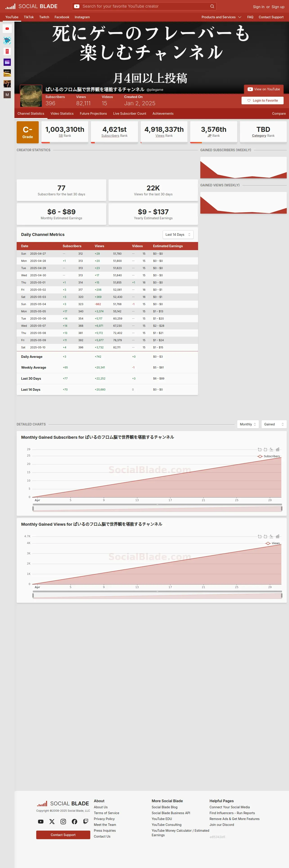Image resolution: width=289 pixels, height=868 pixels.
Task: Click the Social Blade logo in header
Action: tap(31, 6)
